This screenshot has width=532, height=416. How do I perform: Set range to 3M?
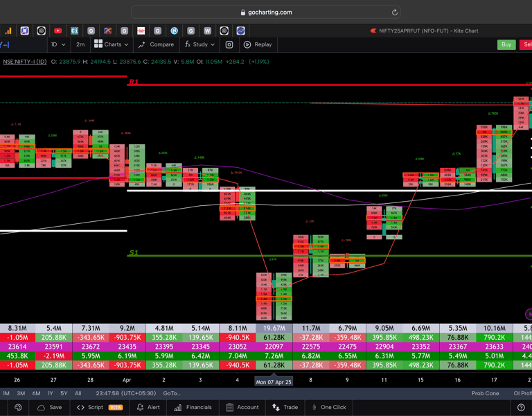point(21,393)
